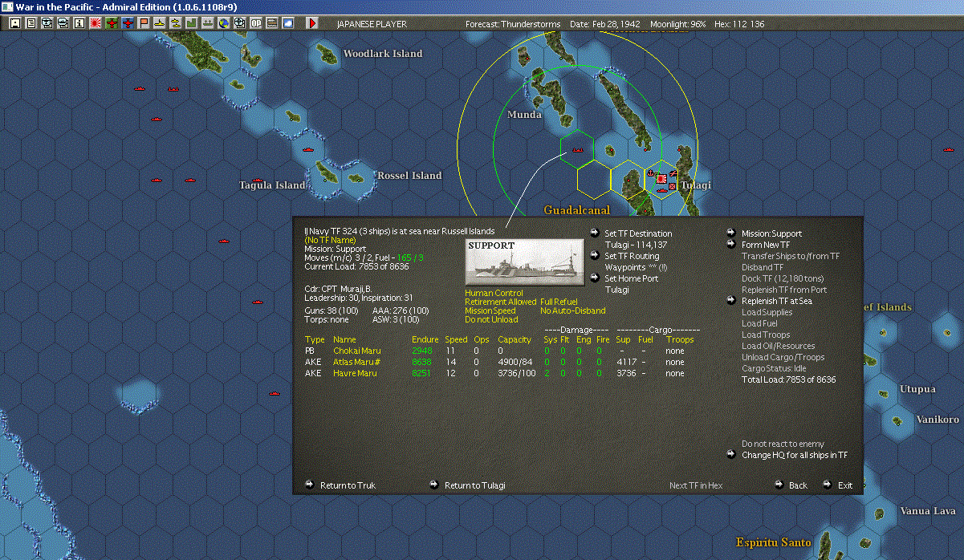
Task: Click Set TF Destination
Action: [x=638, y=233]
